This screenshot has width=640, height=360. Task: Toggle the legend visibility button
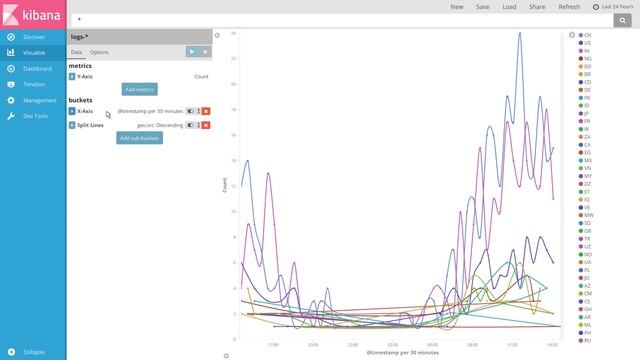[x=572, y=35]
